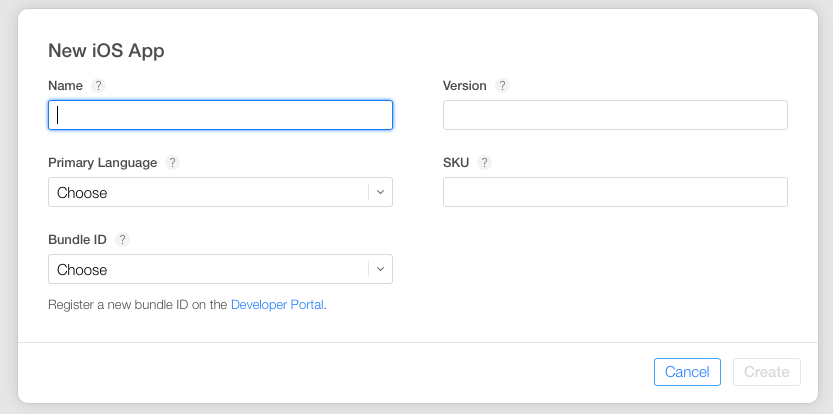This screenshot has height=414, width=833.
Task: Show the SKU help tooltip
Action: tap(484, 163)
